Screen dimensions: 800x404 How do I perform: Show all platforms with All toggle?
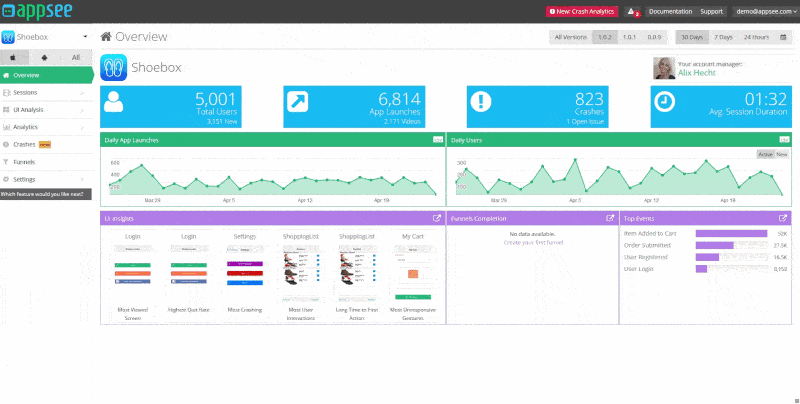pyautogui.click(x=76, y=58)
